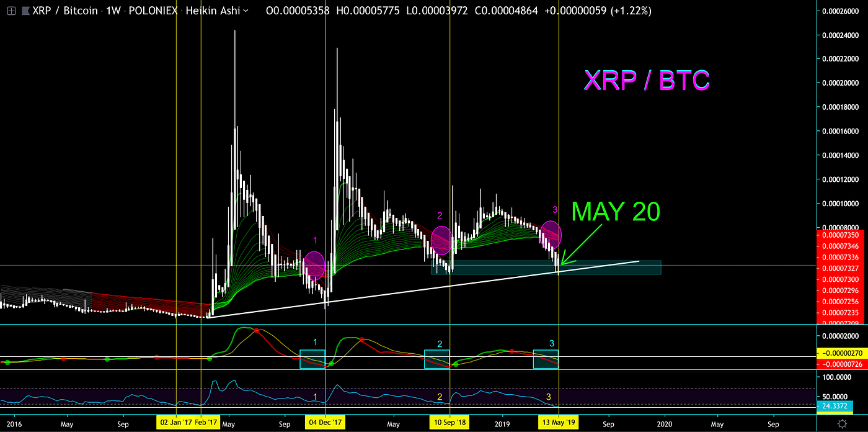Click the red 0.00007327 price tag
868x432 pixels.
tap(839, 268)
